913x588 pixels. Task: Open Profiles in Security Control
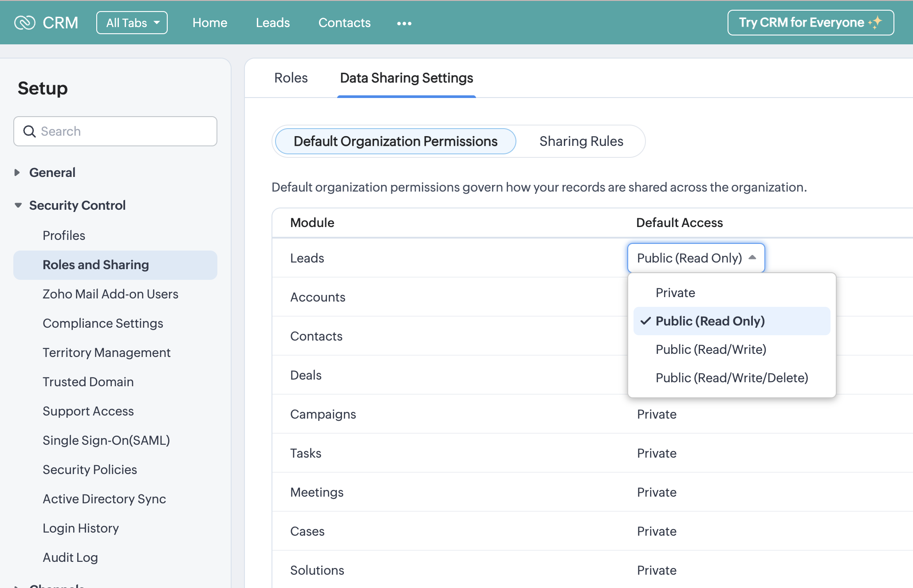tap(64, 235)
